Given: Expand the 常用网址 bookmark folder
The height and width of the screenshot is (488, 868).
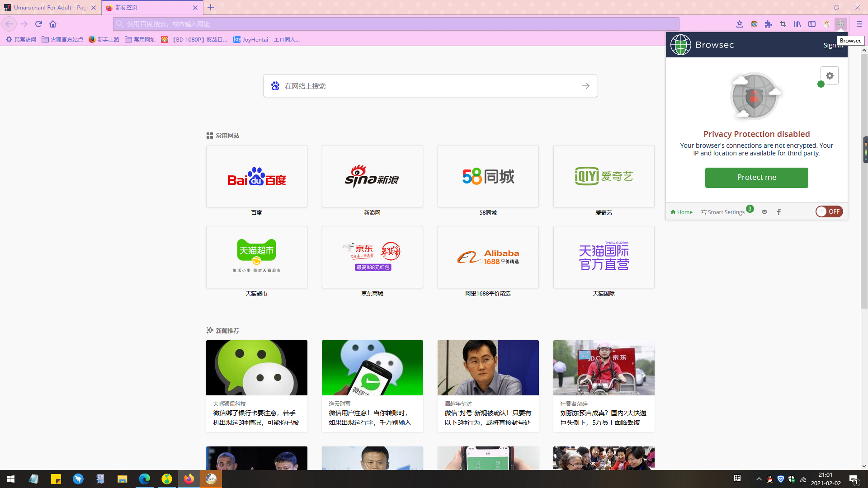Looking at the screenshot, I should [x=140, y=40].
